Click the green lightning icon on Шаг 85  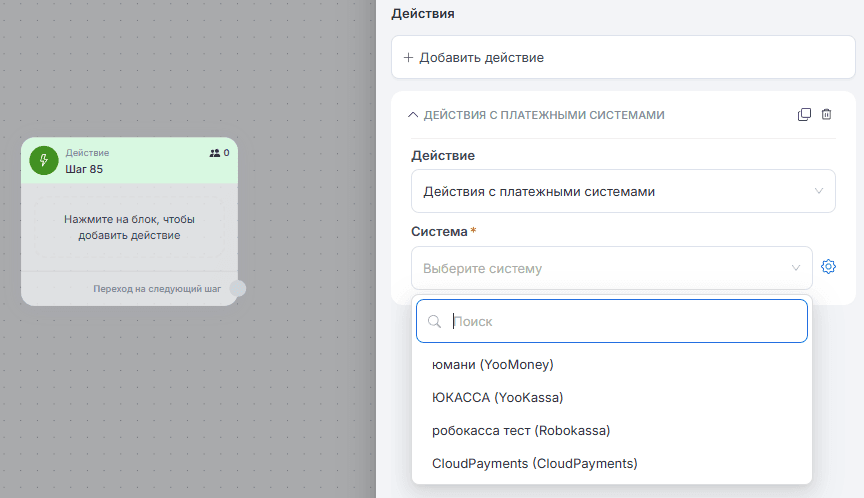44,160
